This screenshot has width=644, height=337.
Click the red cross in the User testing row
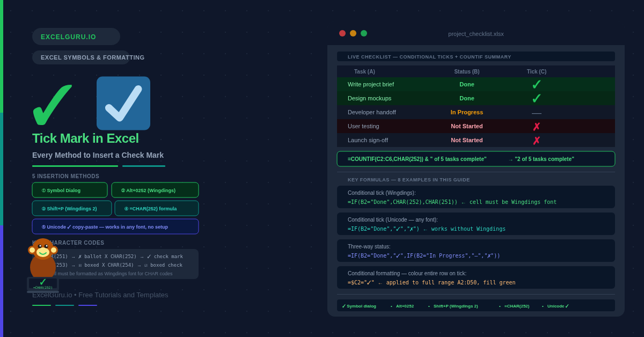(x=536, y=127)
